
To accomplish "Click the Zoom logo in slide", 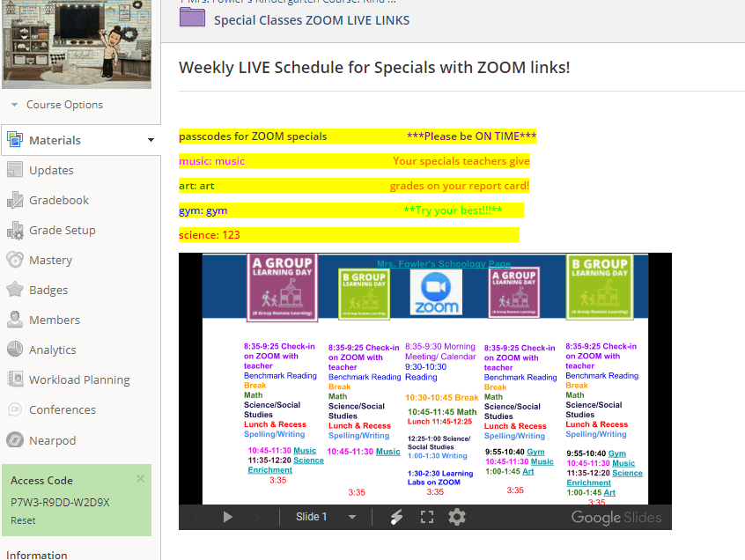I will [436, 292].
